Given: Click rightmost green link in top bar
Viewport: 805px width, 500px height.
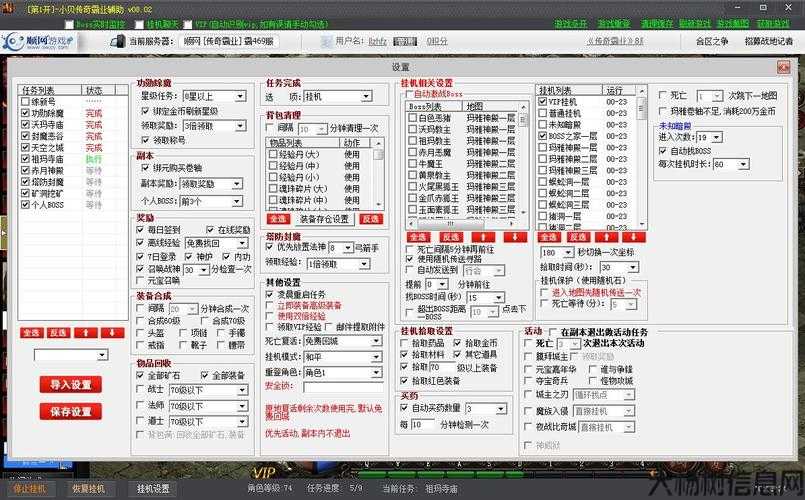Looking at the screenshot, I should coord(773,24).
